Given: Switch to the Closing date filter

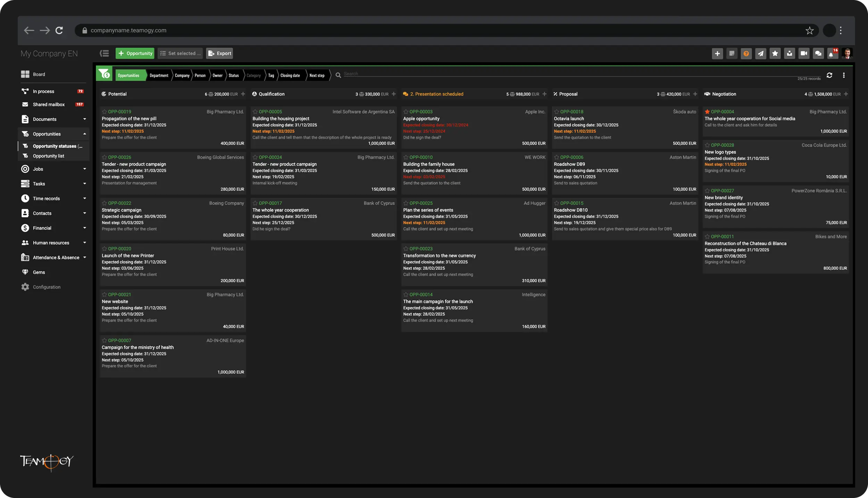Looking at the screenshot, I should (290, 75).
